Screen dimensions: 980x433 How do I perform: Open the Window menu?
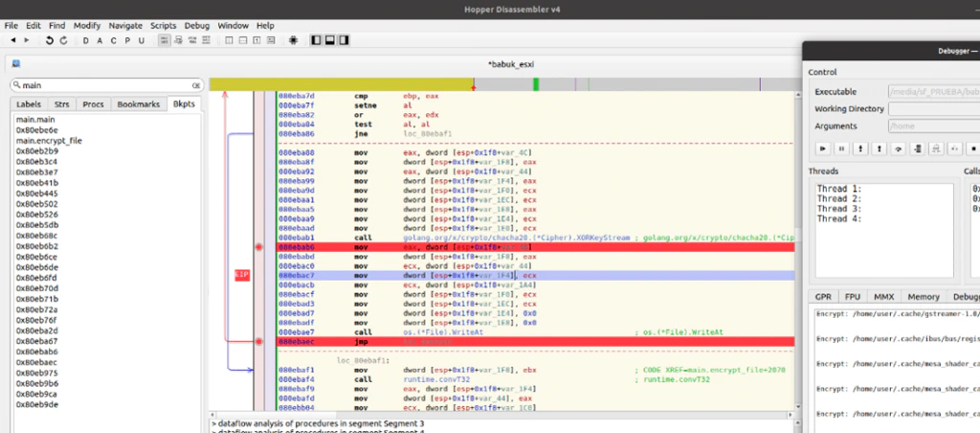click(234, 26)
